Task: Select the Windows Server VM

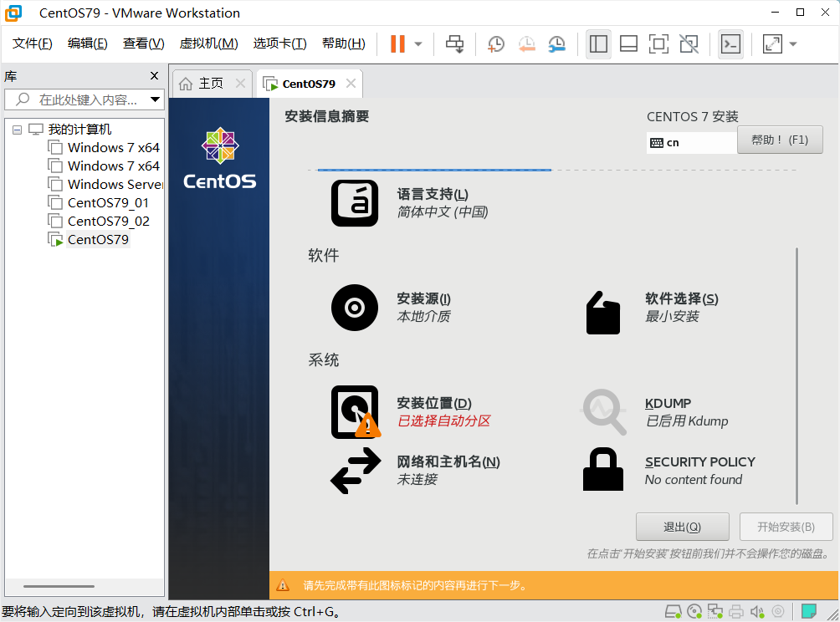Action: [115, 184]
